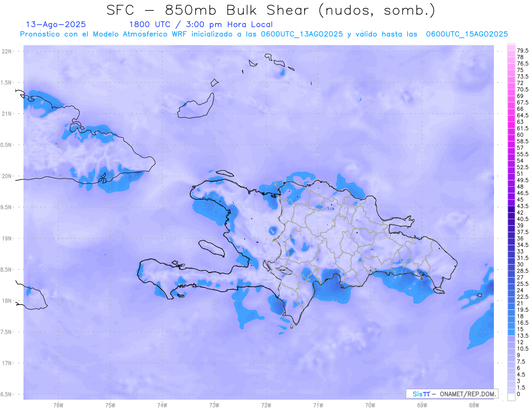Click the "18N" latitude label
This screenshot has width=532, height=411.
coord(7,301)
